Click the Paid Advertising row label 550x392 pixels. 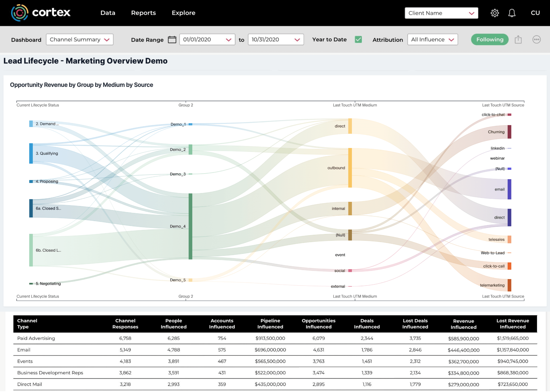pos(36,338)
